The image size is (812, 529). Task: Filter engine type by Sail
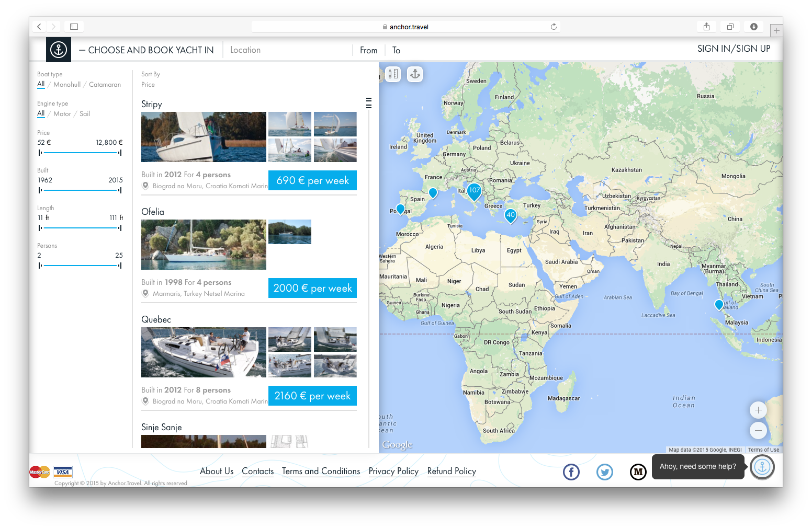(x=85, y=113)
